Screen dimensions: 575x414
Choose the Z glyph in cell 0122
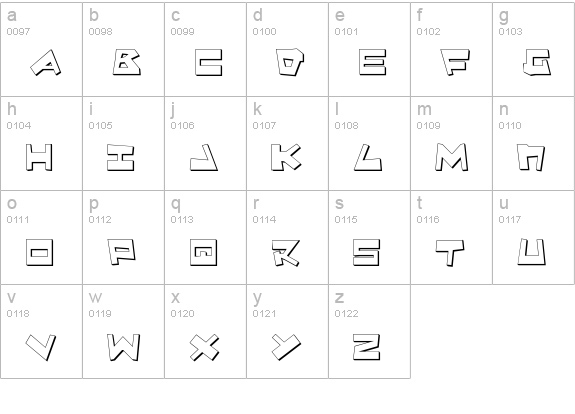(x=366, y=347)
